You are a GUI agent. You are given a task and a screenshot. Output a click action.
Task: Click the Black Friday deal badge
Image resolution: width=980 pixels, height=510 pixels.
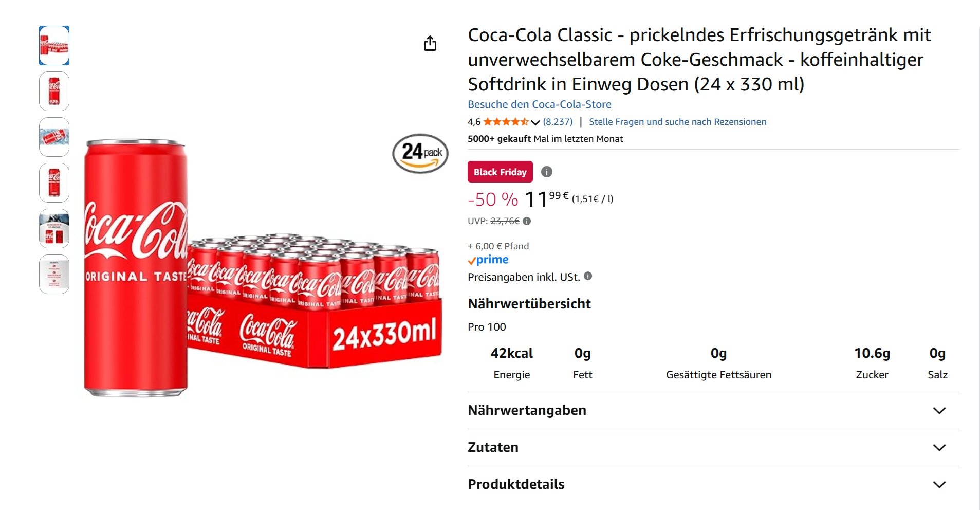(500, 172)
